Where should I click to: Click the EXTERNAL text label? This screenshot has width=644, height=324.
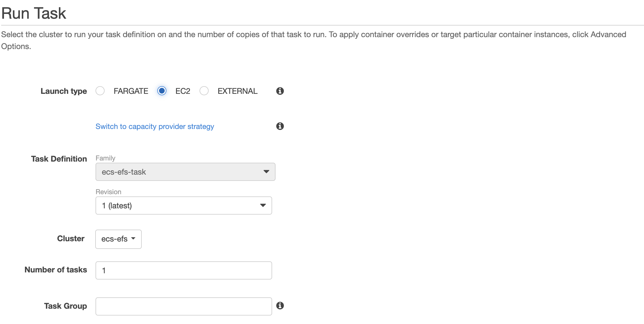click(238, 91)
